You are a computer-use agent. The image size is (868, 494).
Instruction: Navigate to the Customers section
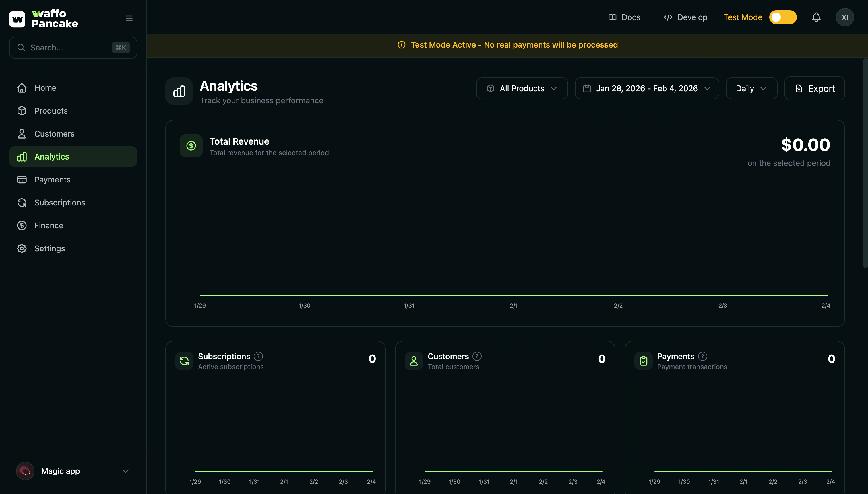pos(54,133)
